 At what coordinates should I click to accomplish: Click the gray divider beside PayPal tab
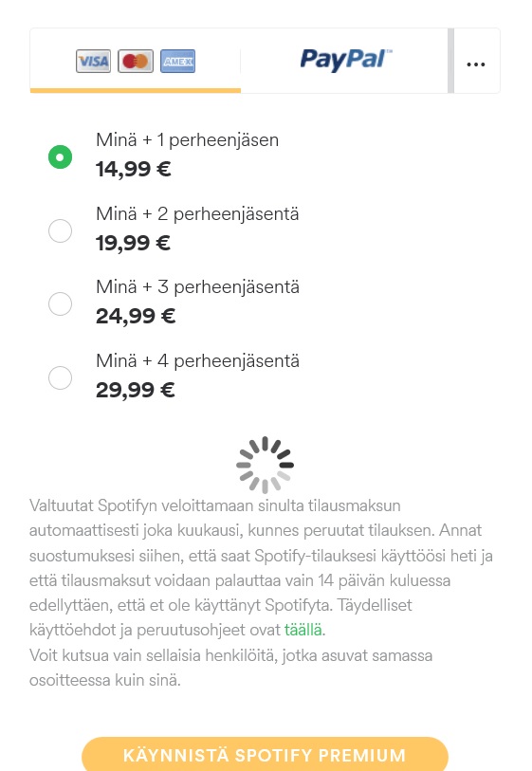click(450, 61)
